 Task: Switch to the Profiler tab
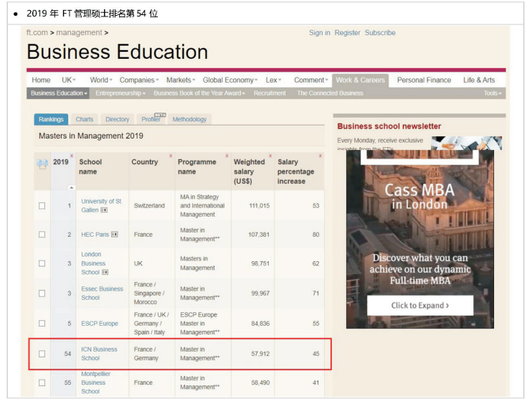click(x=151, y=119)
